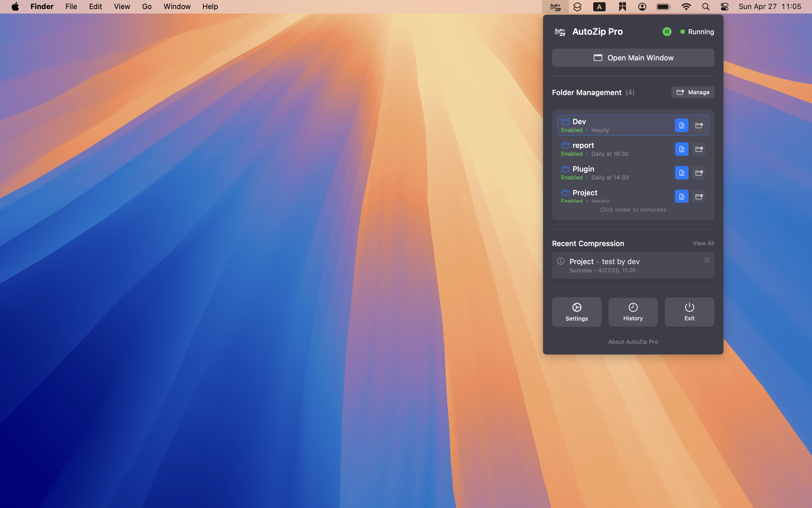Click the Running status indicator
Viewport: 812px width, 508px height.
click(697, 32)
